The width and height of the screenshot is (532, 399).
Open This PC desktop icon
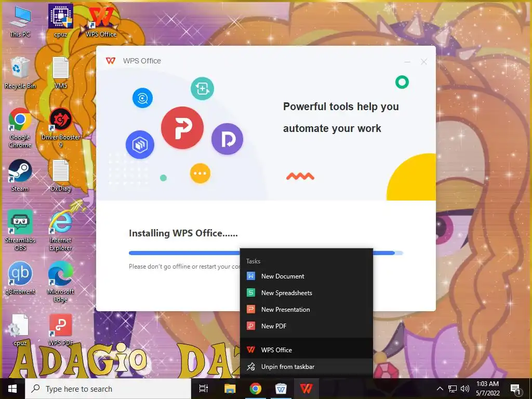coord(20,21)
